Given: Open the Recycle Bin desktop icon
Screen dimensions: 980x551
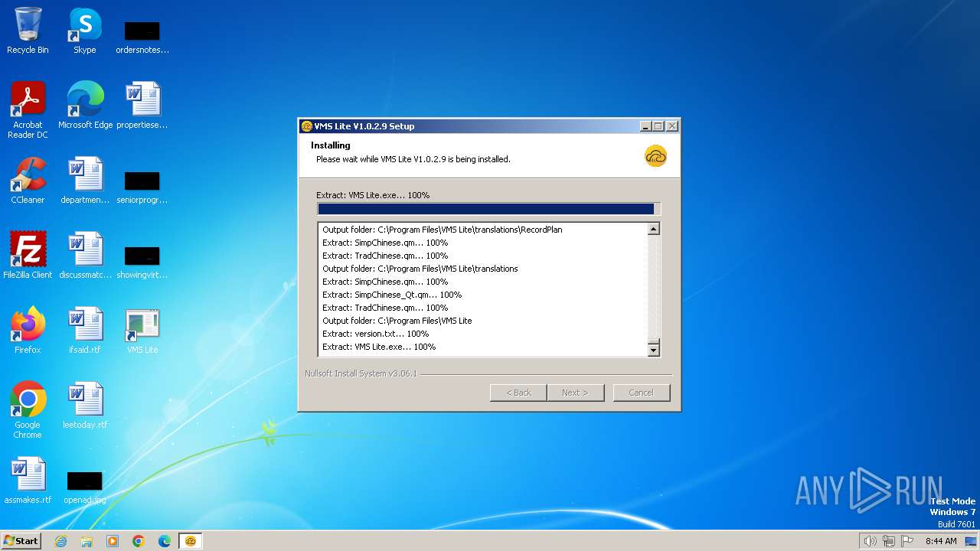Looking at the screenshot, I should click(x=28, y=31).
